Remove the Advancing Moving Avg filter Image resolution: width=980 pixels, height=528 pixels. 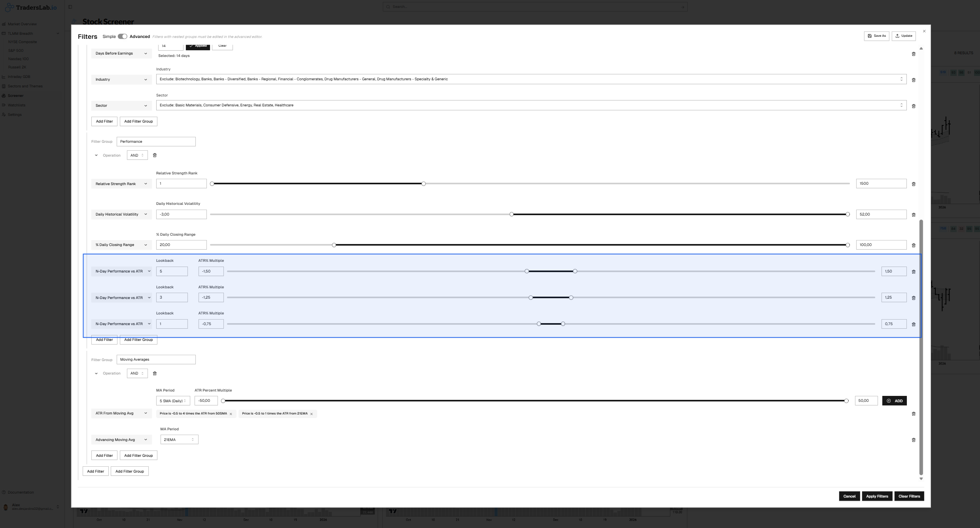(x=913, y=440)
